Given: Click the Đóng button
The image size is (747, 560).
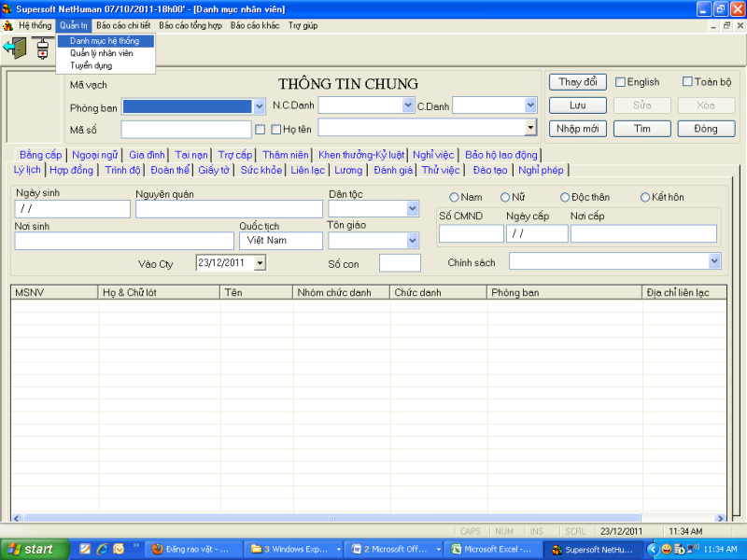Looking at the screenshot, I should [706, 129].
